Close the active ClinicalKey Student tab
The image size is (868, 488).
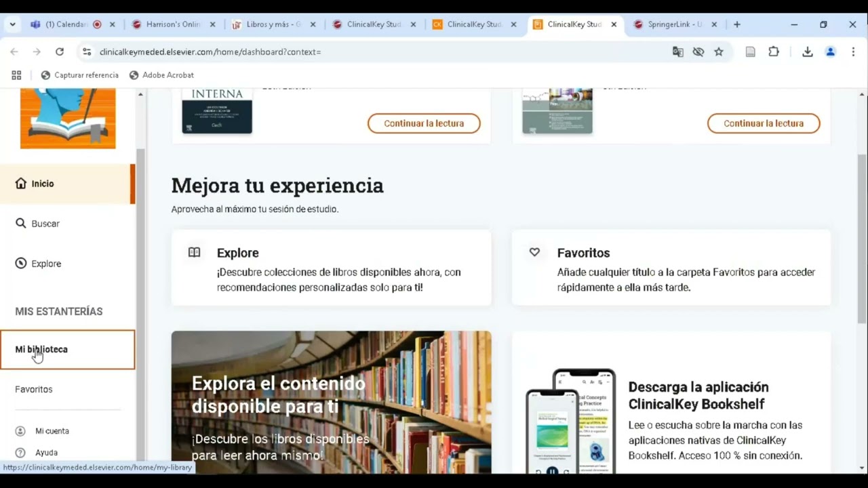(x=614, y=24)
